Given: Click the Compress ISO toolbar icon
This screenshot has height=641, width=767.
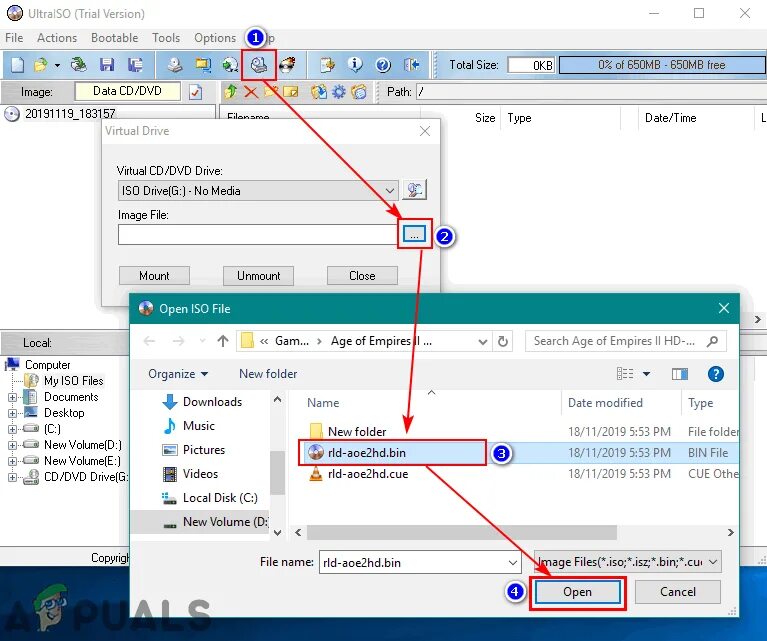Looking at the screenshot, I should pyautogui.click(x=203, y=65).
